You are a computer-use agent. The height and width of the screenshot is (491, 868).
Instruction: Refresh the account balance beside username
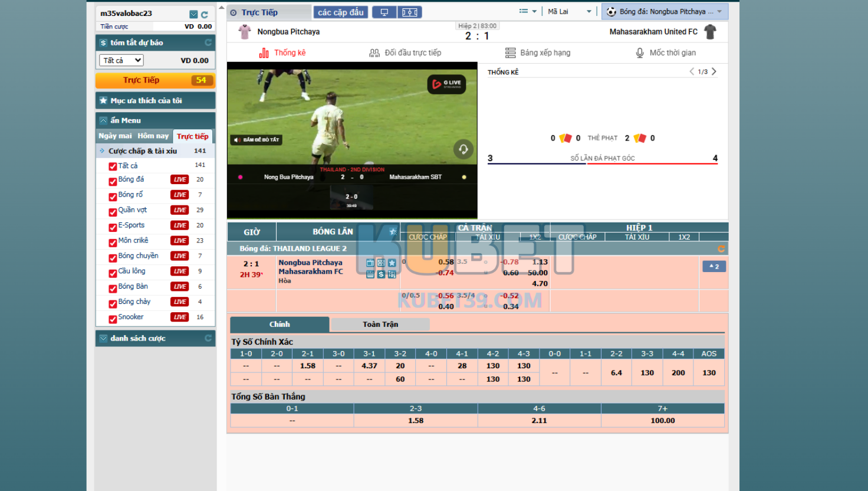pyautogui.click(x=205, y=14)
